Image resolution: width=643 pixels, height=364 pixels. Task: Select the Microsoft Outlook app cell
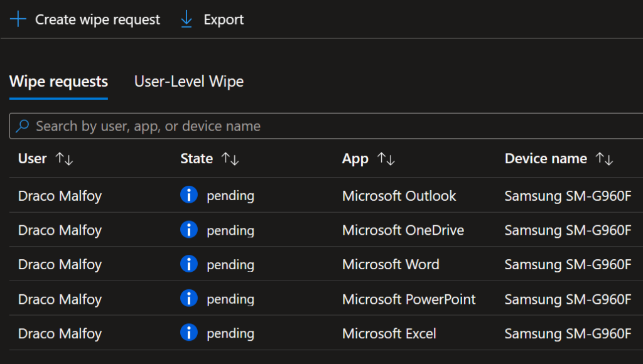point(399,196)
